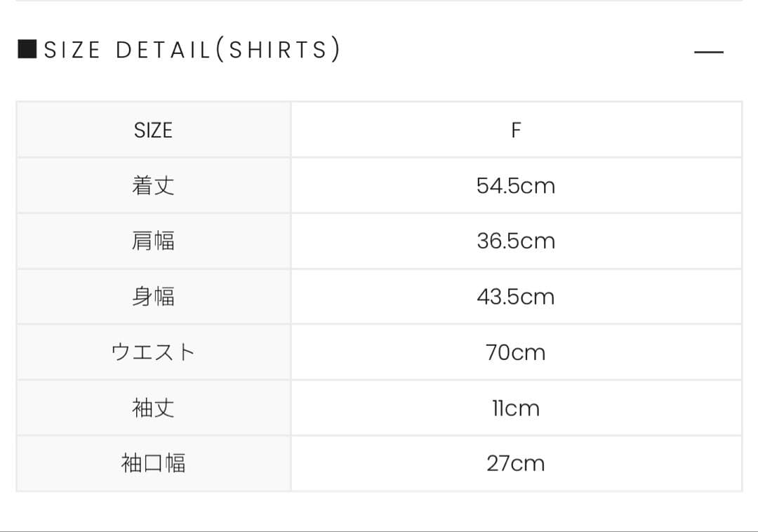Select the 43.5cm value cell
Screen dimensions: 758x532
(x=516, y=297)
